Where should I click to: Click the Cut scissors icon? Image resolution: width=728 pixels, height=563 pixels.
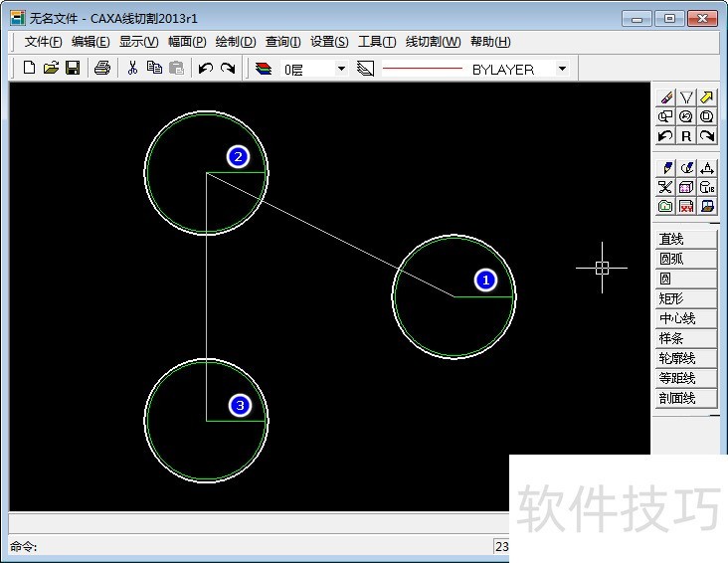[132, 69]
